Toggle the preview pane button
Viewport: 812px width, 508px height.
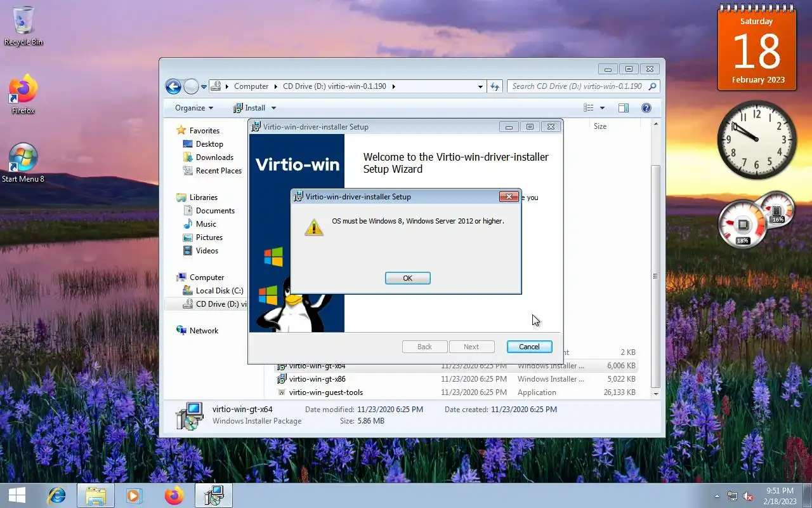(624, 108)
